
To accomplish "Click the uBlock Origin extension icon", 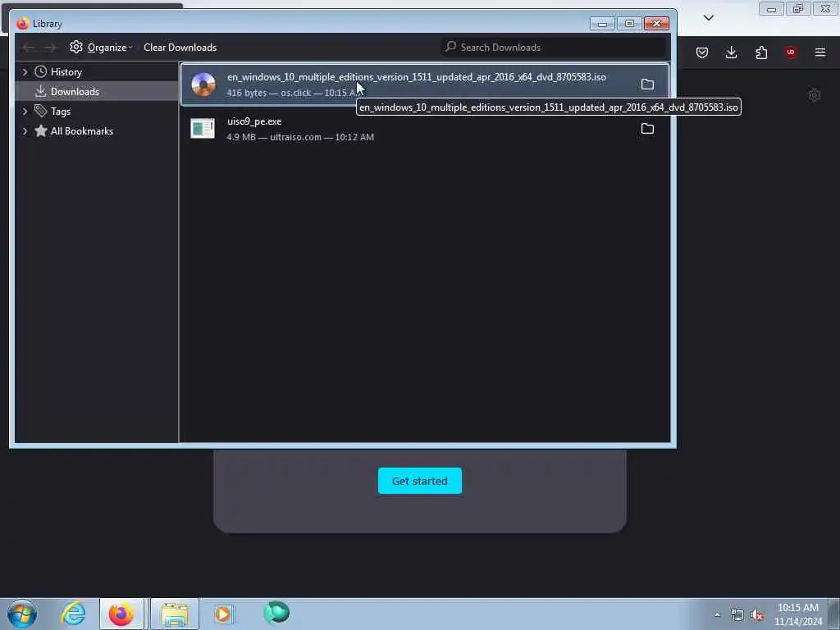I will (791, 52).
